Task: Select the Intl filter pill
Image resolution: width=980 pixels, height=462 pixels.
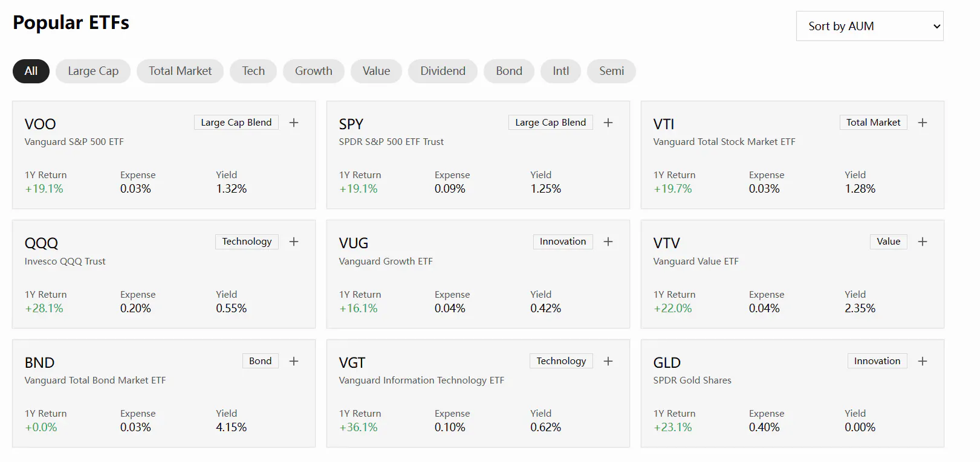Action: (560, 71)
